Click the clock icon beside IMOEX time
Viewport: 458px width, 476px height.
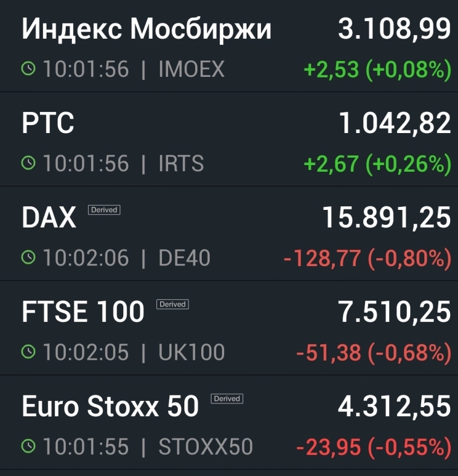pos(28,70)
